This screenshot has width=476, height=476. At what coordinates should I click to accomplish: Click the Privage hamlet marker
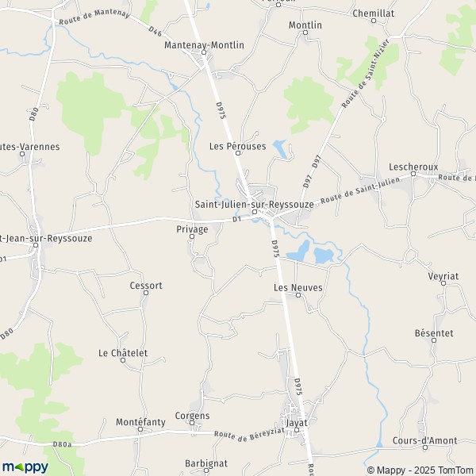coord(192,236)
